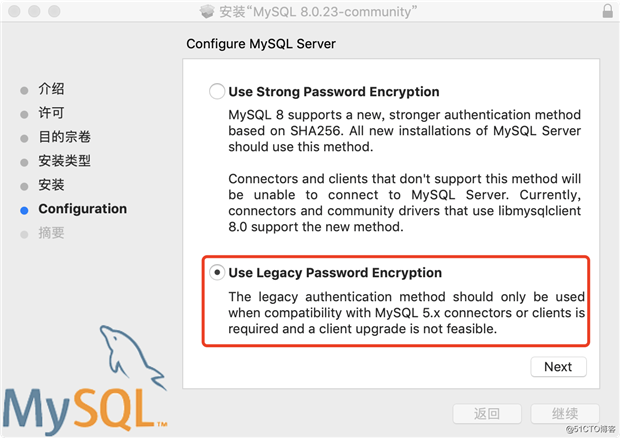Select the Configuration step in sidebar
Viewport: 620px width, 438px height.
83,209
